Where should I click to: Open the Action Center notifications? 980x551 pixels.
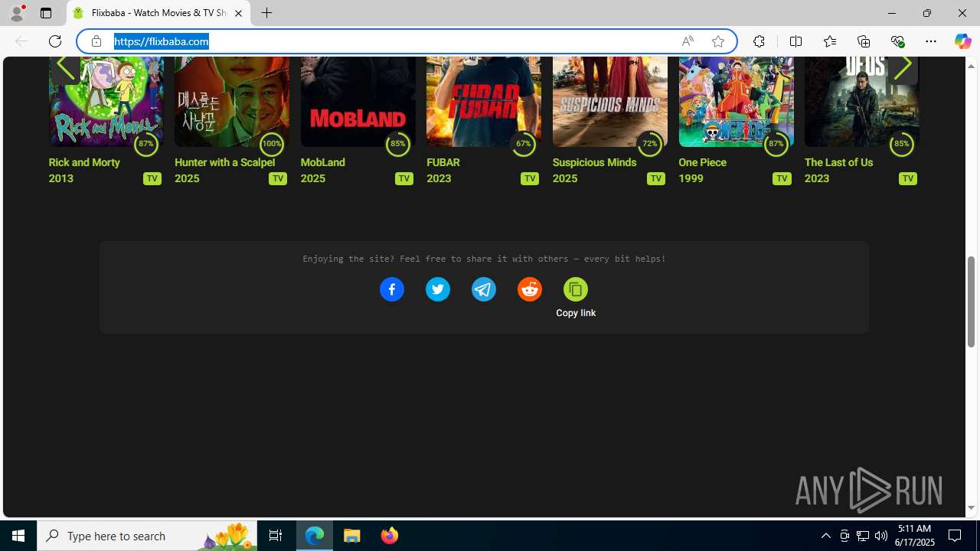pos(955,536)
